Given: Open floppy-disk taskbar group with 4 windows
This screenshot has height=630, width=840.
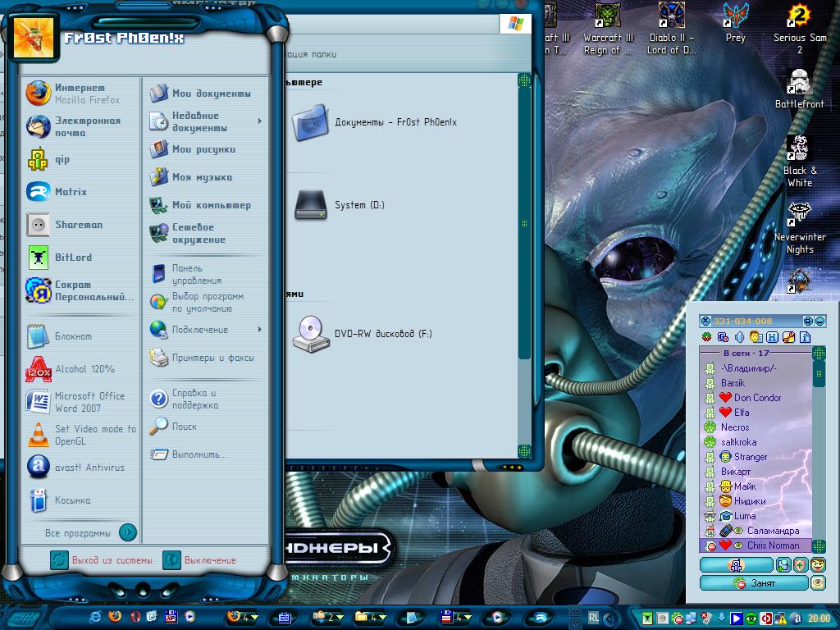Looking at the screenshot, I should click(454, 617).
